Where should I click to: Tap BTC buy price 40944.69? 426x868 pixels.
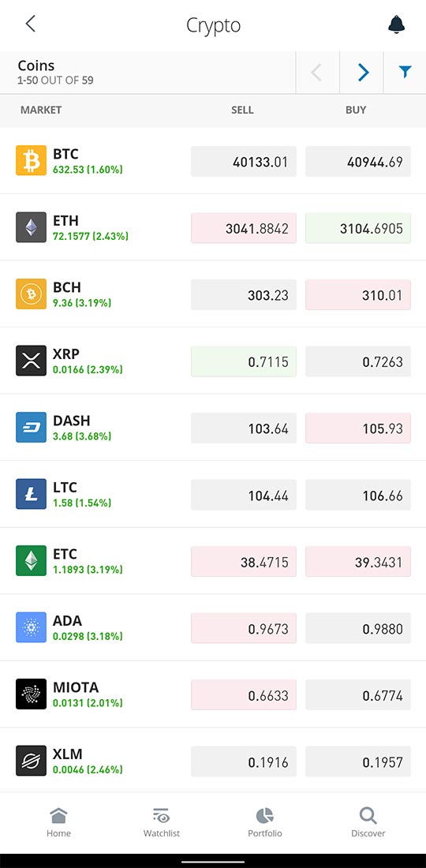pyautogui.click(x=358, y=162)
